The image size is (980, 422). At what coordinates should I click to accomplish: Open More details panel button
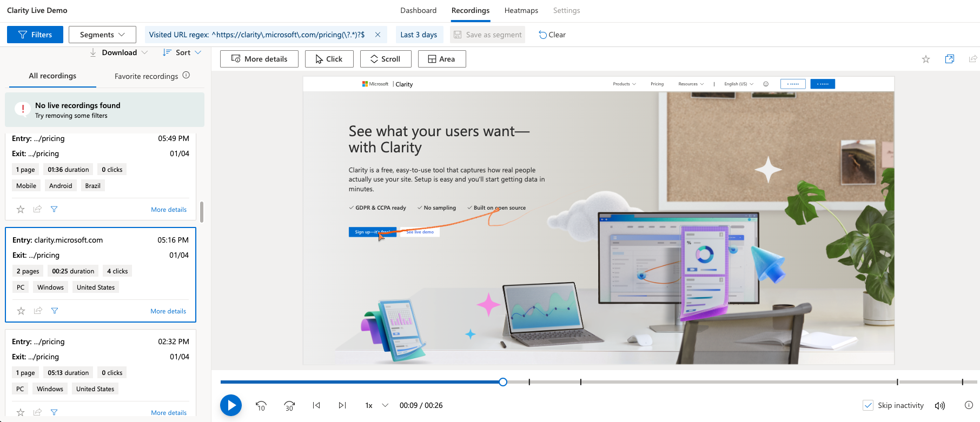259,59
